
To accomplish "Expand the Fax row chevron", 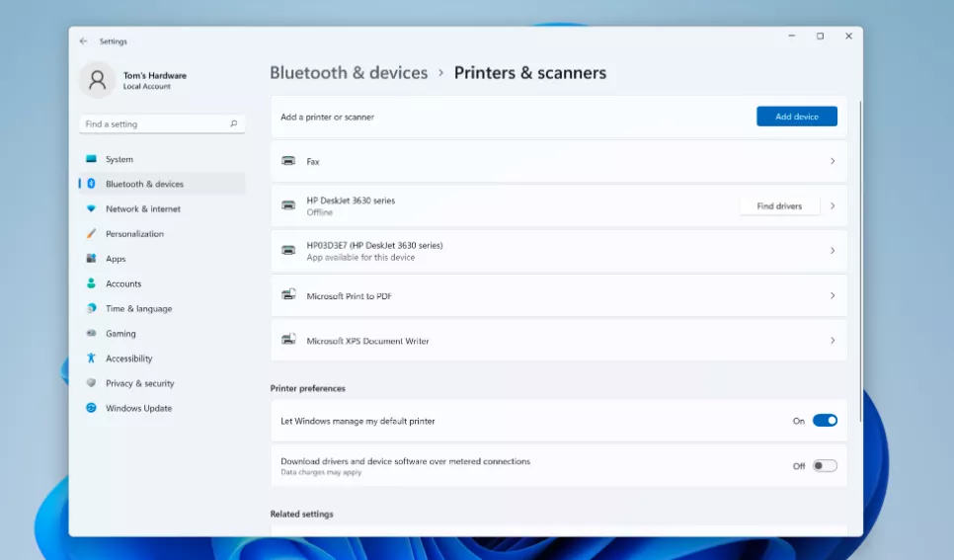I will click(x=833, y=161).
